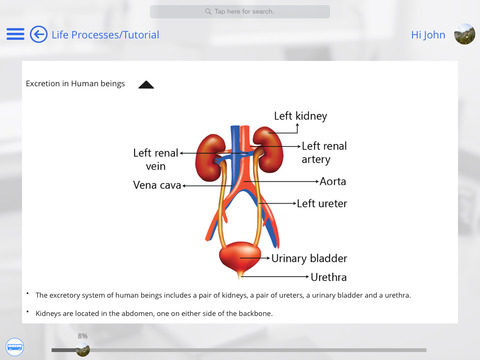480x360 pixels.
Task: Click the Excretion in Human beings heading
Action: click(x=75, y=84)
